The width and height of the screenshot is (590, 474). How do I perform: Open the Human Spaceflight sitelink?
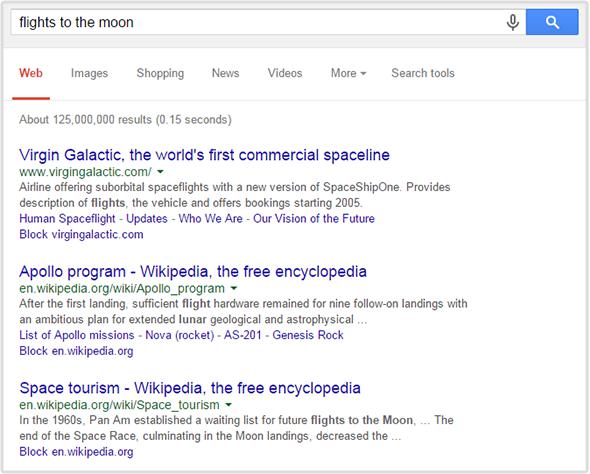click(x=67, y=219)
